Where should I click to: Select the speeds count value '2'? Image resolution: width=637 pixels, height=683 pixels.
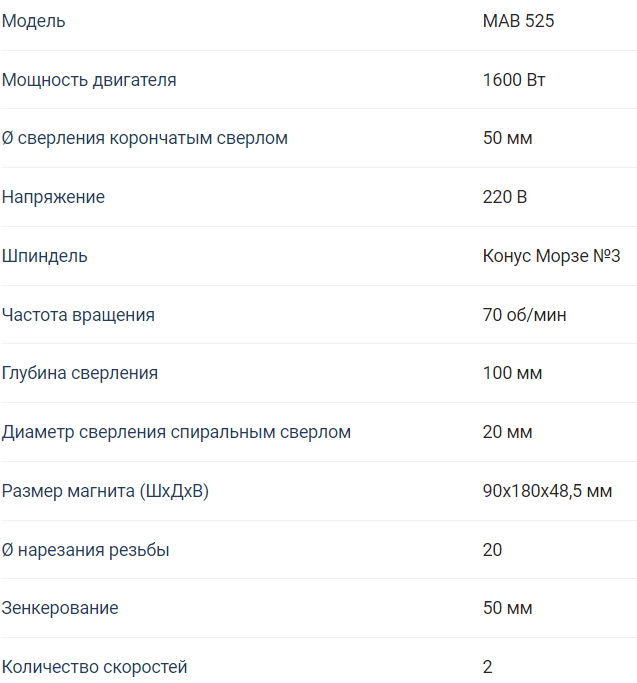coord(488,667)
